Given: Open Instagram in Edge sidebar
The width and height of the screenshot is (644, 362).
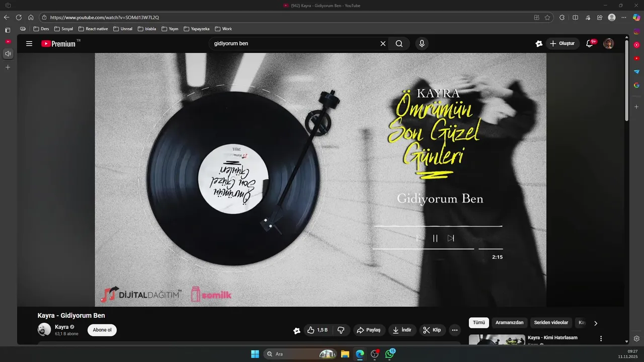Looking at the screenshot, I should tap(636, 32).
